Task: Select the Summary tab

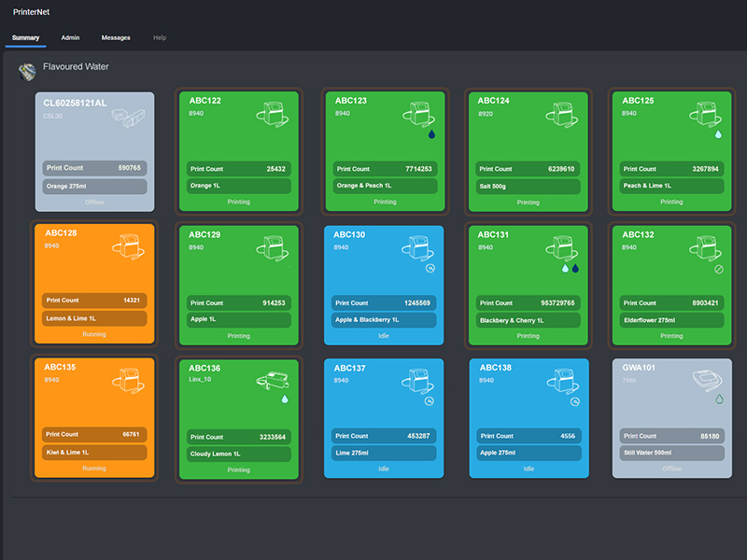Action: [26, 37]
